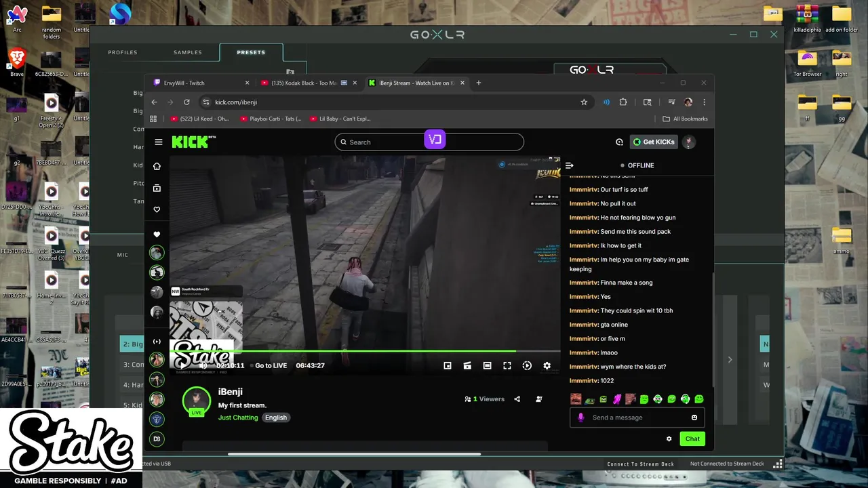868x488 pixels.
Task: Select GoXLR Presets tab
Action: coord(251,52)
